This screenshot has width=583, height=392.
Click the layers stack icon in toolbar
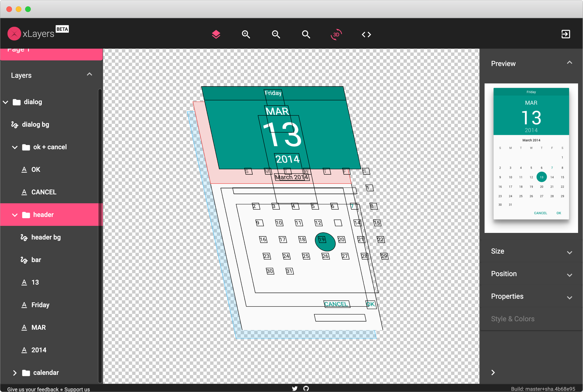[x=216, y=34]
